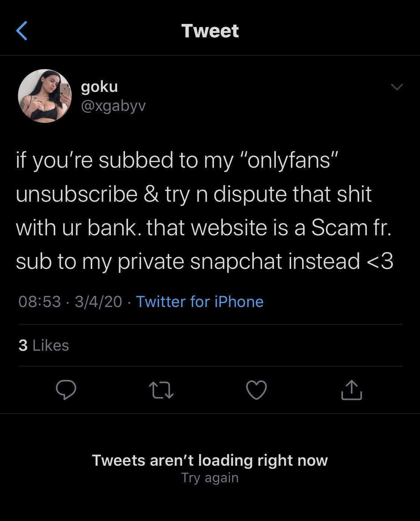Tap the back arrow
Screen dimensions: 420x521
[x=22, y=31]
